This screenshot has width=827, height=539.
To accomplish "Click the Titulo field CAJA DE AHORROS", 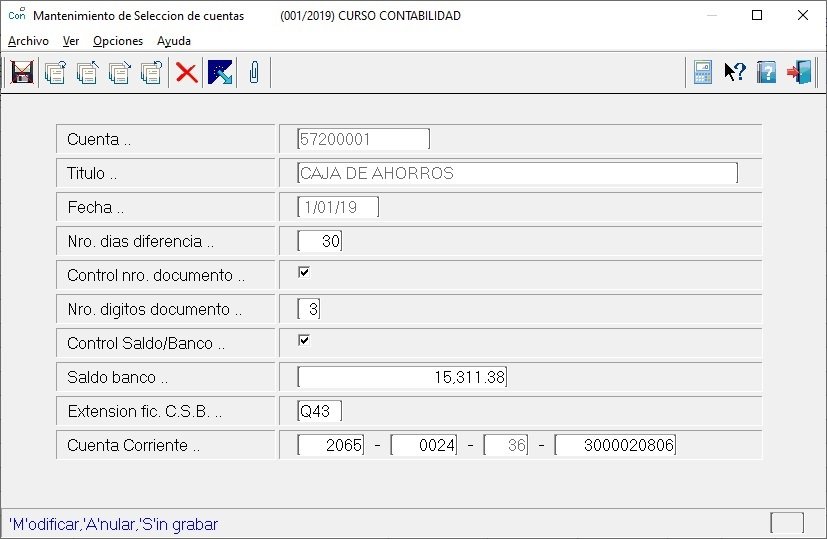I will pos(517,173).
